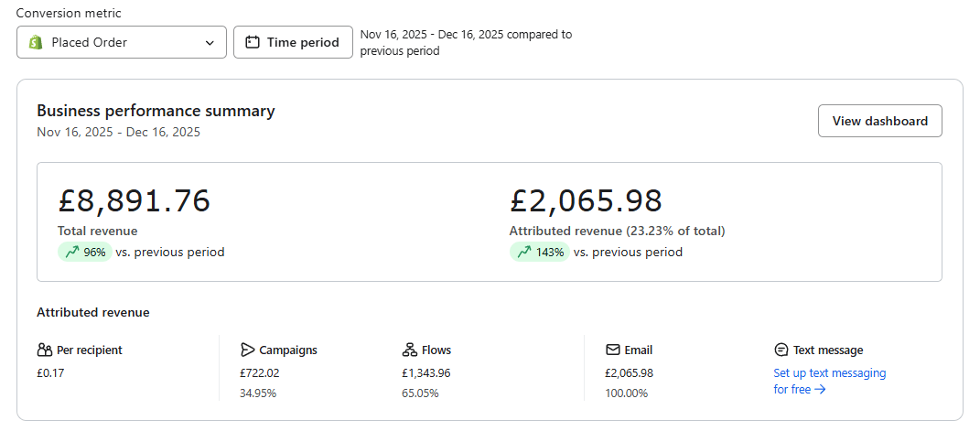The image size is (980, 431).
Task: Click the arrow after 'for free'
Action: (x=820, y=389)
